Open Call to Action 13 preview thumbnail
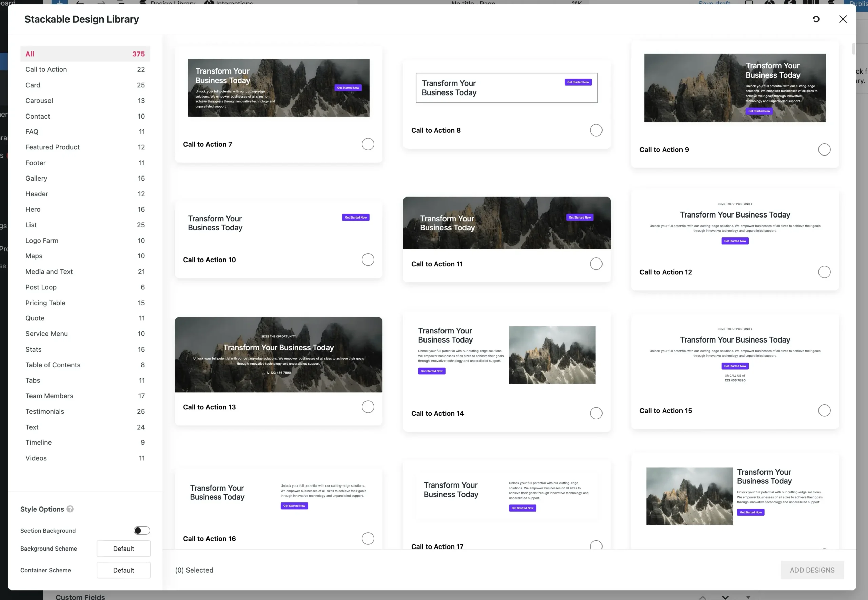 [x=278, y=355]
